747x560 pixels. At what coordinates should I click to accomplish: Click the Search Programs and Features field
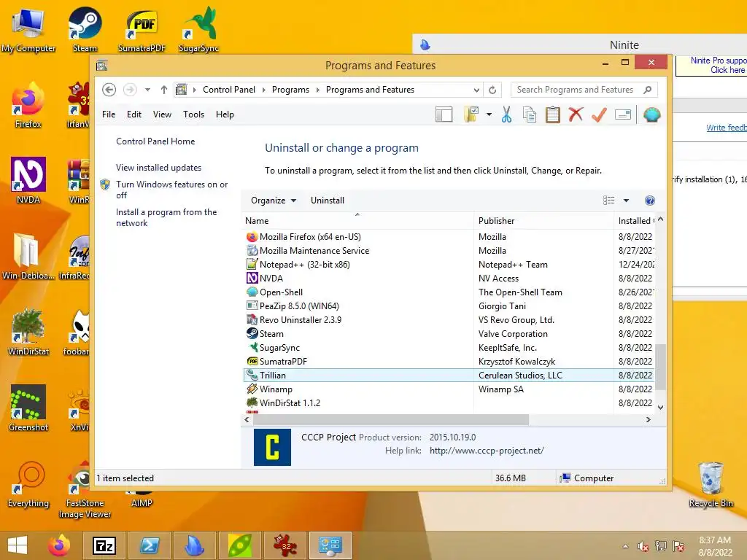pos(584,90)
